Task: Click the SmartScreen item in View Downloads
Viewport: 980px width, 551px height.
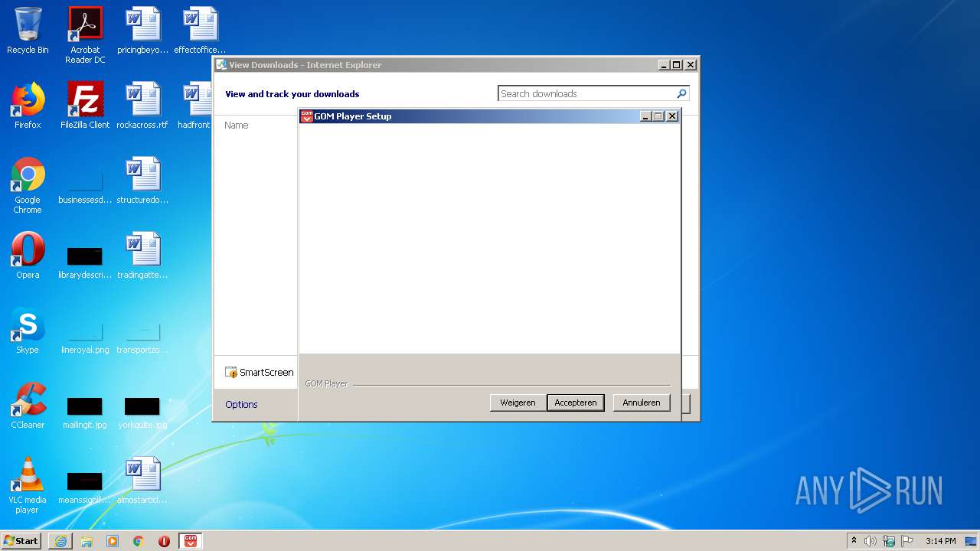Action: [260, 372]
